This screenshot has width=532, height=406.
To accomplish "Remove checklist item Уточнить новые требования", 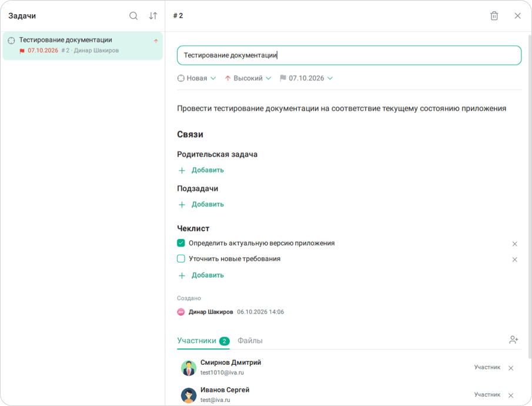I will click(x=514, y=259).
